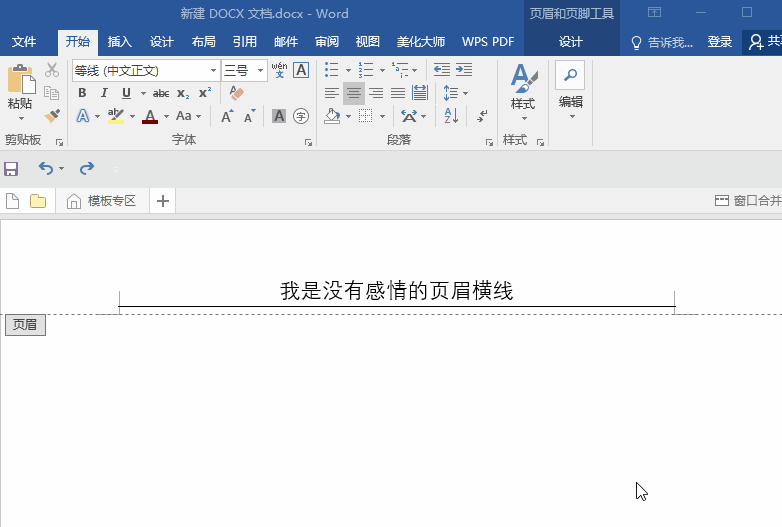
Task: Toggle Underline formatting
Action: point(126,93)
